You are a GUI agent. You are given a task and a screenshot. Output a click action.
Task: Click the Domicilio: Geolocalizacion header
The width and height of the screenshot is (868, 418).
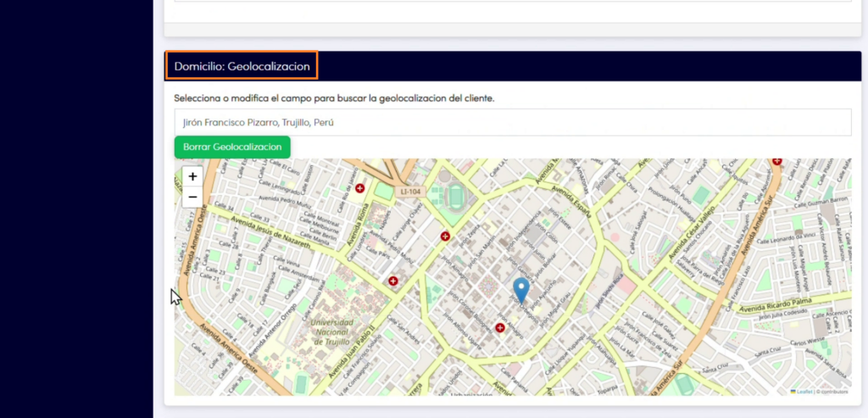click(x=242, y=66)
